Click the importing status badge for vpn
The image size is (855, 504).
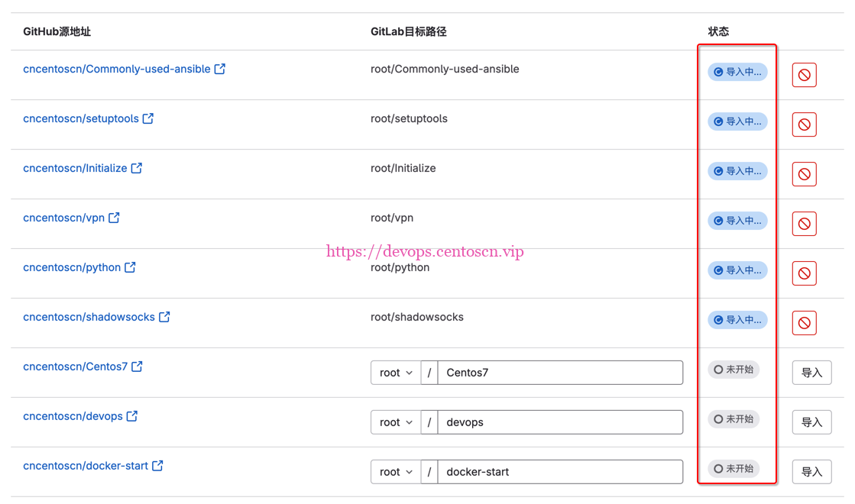coord(737,221)
